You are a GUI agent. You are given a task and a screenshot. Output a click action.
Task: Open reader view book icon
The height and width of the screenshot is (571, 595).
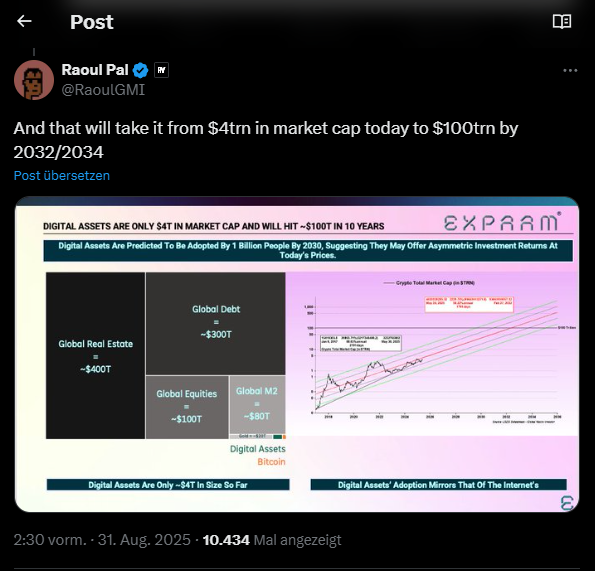562,22
